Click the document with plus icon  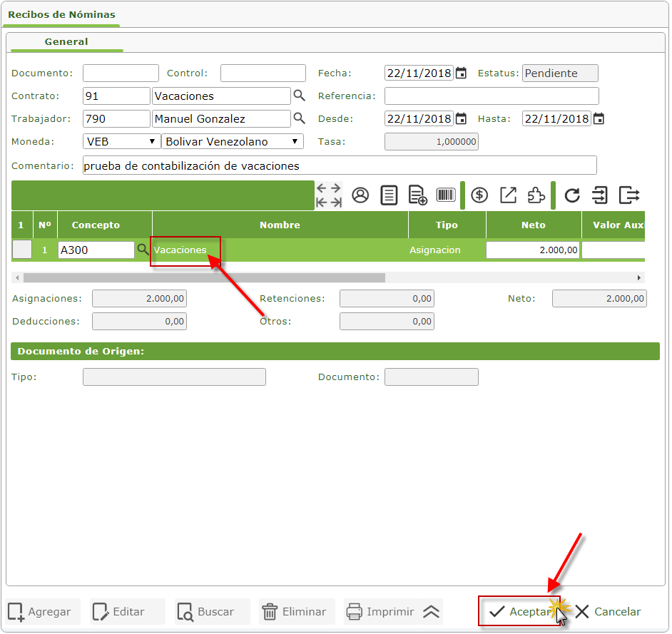coord(417,195)
